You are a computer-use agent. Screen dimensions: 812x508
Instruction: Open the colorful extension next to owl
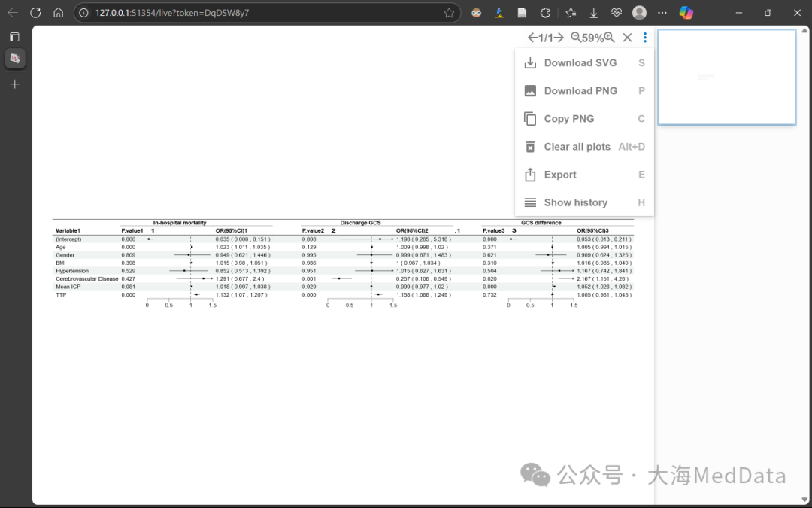pyautogui.click(x=499, y=13)
